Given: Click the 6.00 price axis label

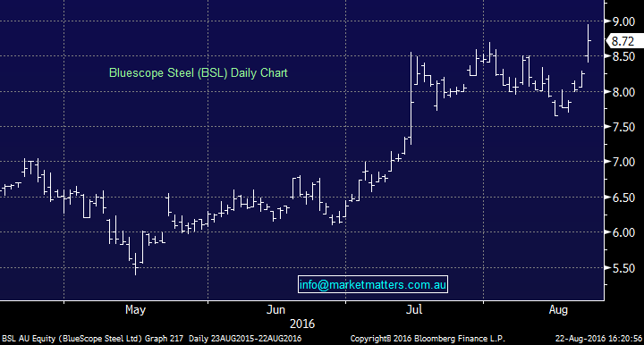Looking at the screenshot, I should [x=623, y=232].
